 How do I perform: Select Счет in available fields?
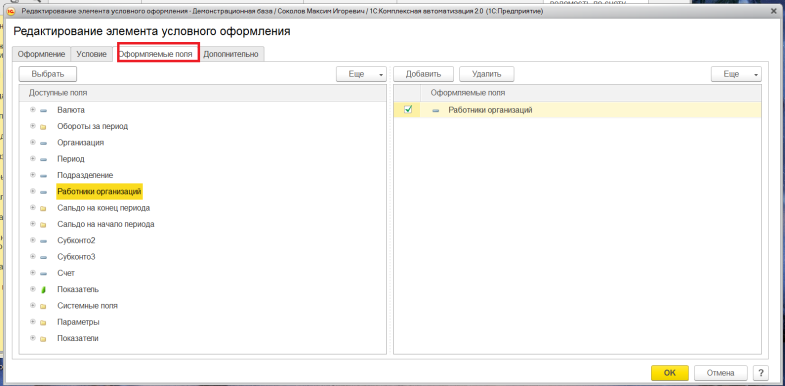click(x=66, y=273)
